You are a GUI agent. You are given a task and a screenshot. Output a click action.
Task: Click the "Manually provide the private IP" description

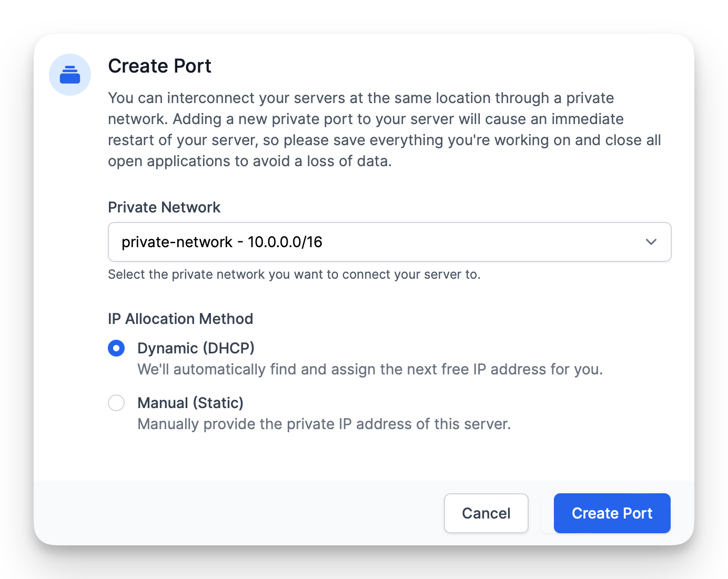click(324, 424)
